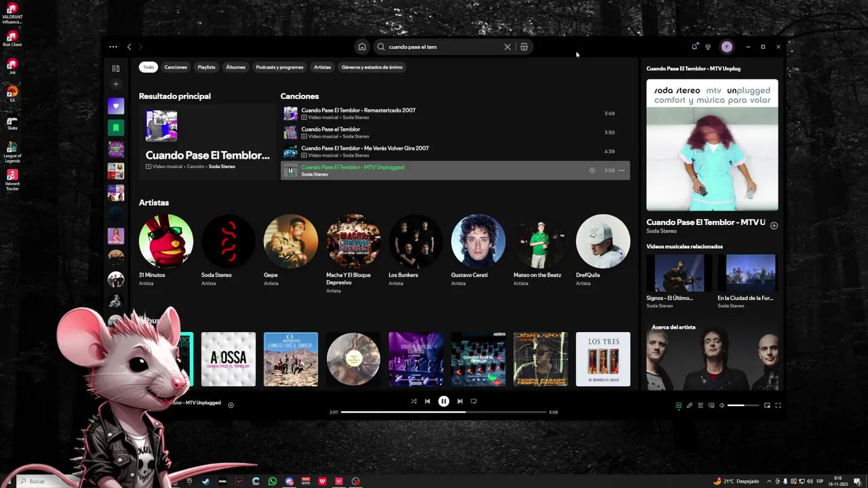Open the Acerca del artista card
Viewport: 868px width, 488px height.
tap(712, 354)
